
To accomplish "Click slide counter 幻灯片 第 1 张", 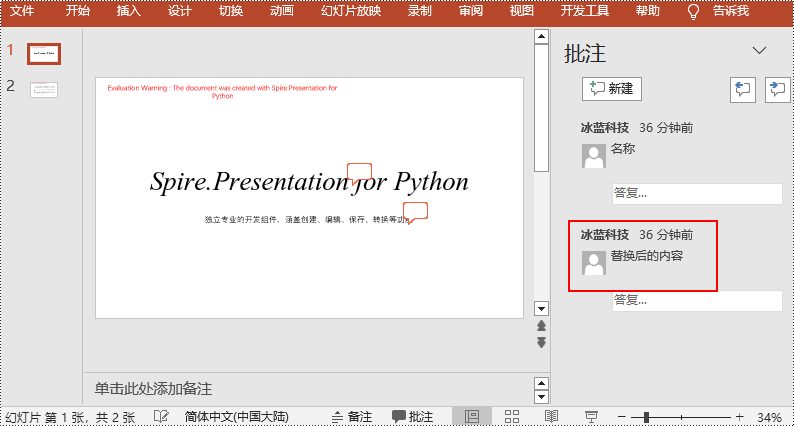I will pyautogui.click(x=70, y=417).
